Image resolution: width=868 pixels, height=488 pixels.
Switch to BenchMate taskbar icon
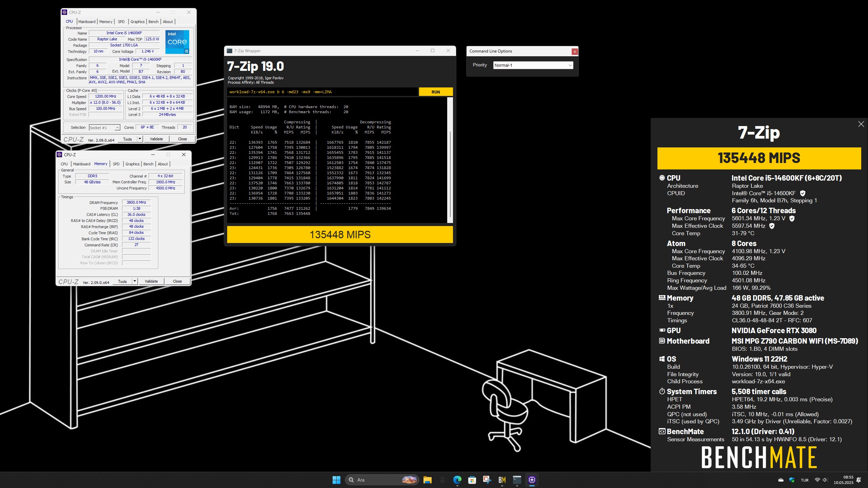click(502, 480)
